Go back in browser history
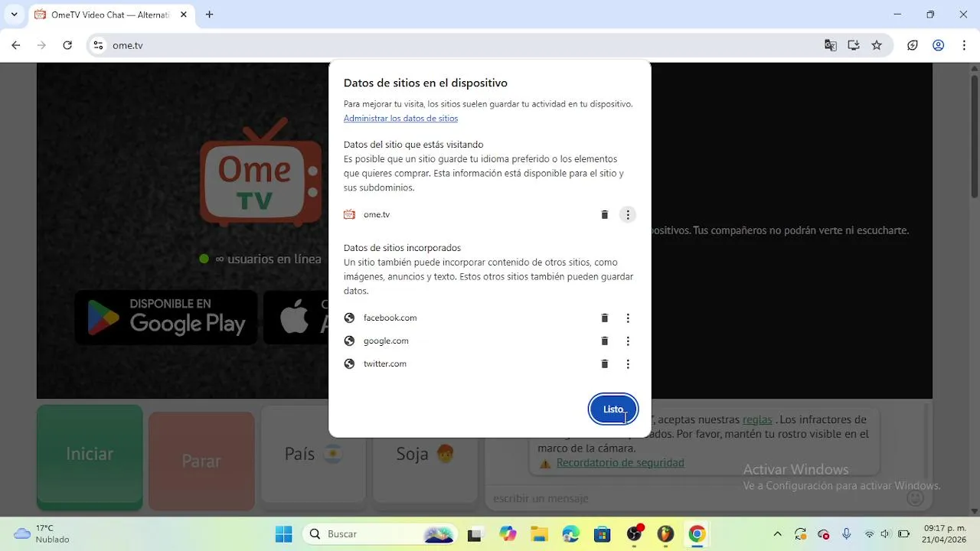Screen dimensions: 980x551 [x=16, y=45]
